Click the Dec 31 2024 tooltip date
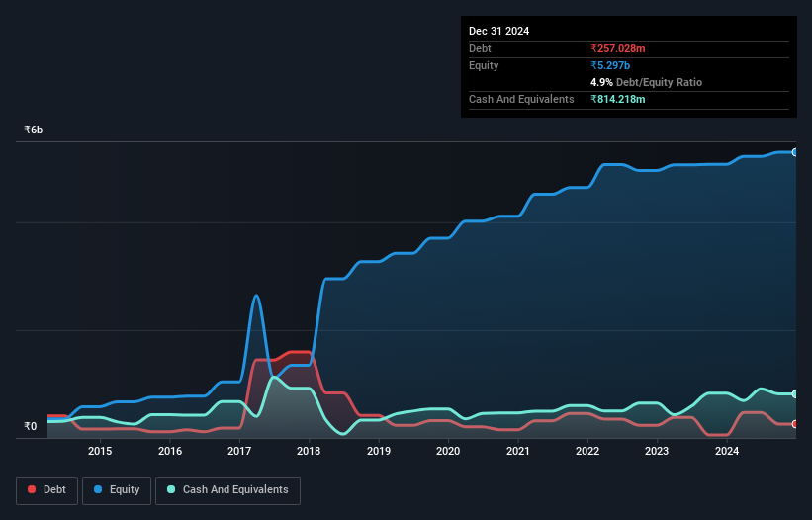The image size is (812, 520). pos(498,31)
